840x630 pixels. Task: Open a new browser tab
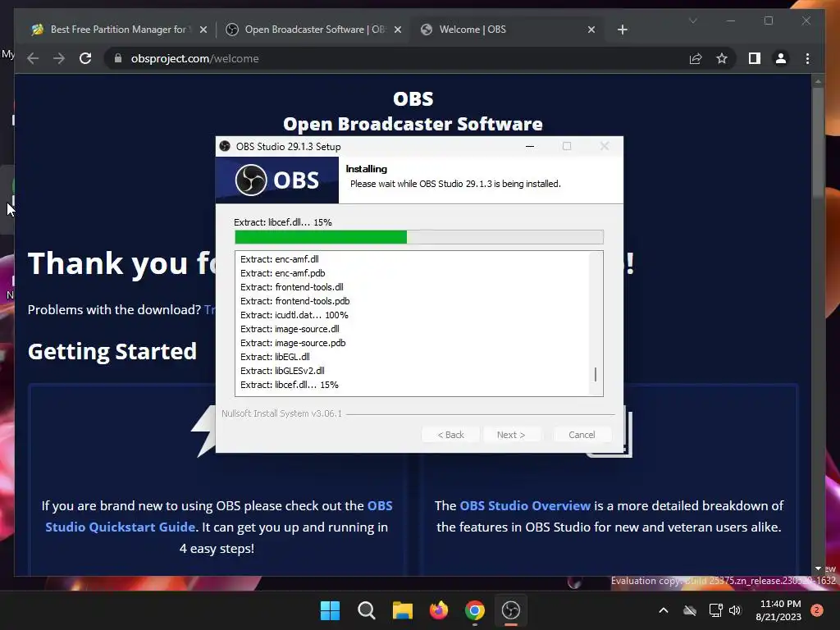click(622, 30)
